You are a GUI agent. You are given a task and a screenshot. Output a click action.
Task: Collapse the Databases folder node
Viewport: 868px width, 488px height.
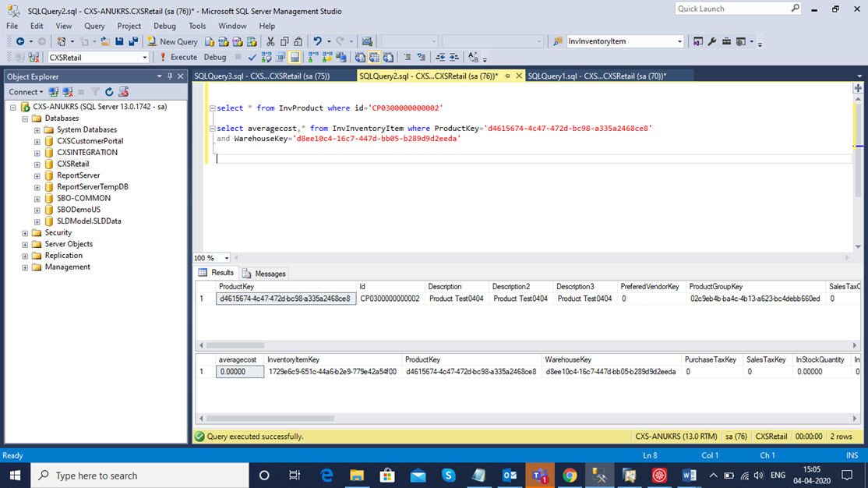pos(25,118)
